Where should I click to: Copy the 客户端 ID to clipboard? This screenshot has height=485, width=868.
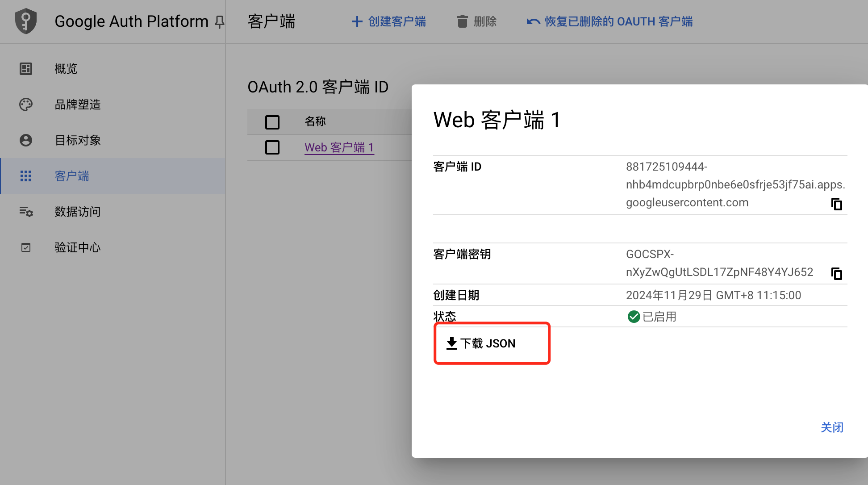point(837,204)
